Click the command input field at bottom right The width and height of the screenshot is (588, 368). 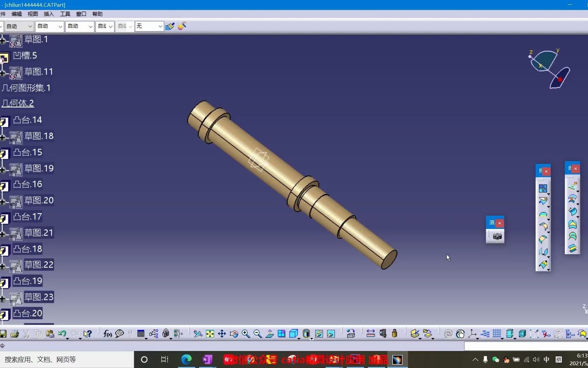coord(526,346)
